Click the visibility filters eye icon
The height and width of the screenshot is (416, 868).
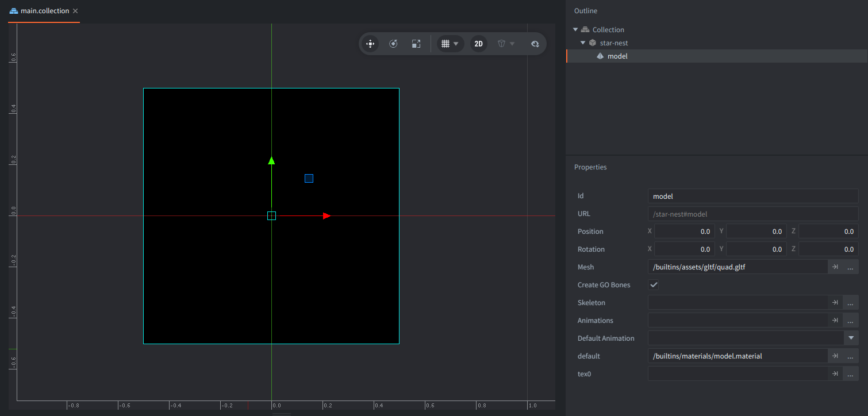535,44
